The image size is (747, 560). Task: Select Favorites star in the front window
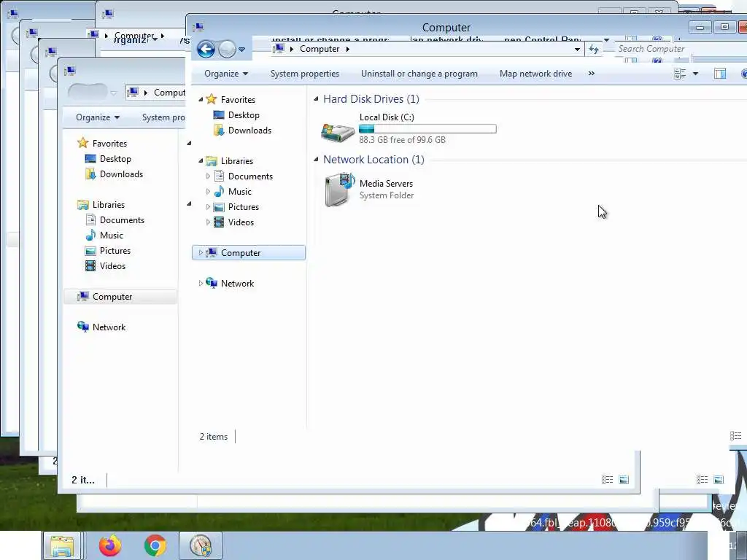click(211, 99)
